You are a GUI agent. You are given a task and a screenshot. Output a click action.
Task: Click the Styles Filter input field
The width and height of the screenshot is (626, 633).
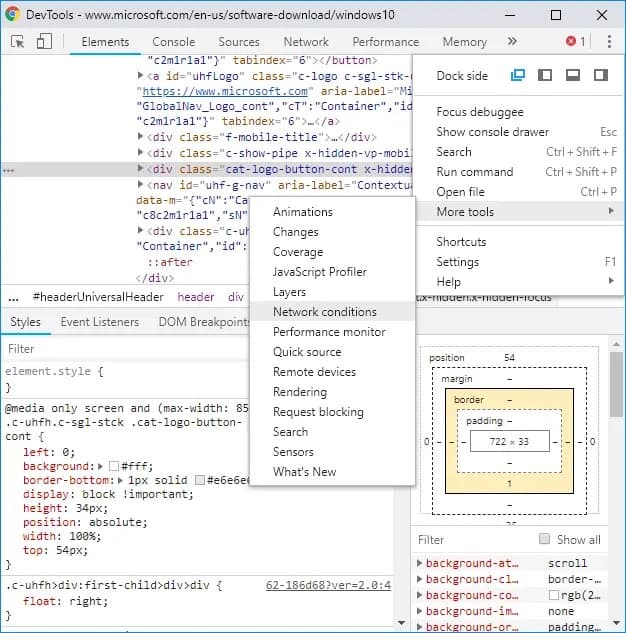pos(125,349)
